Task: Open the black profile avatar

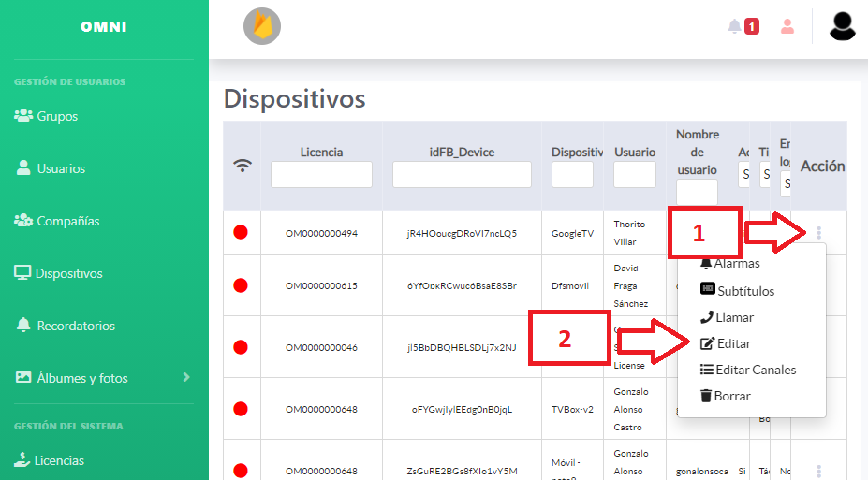Action: [843, 25]
